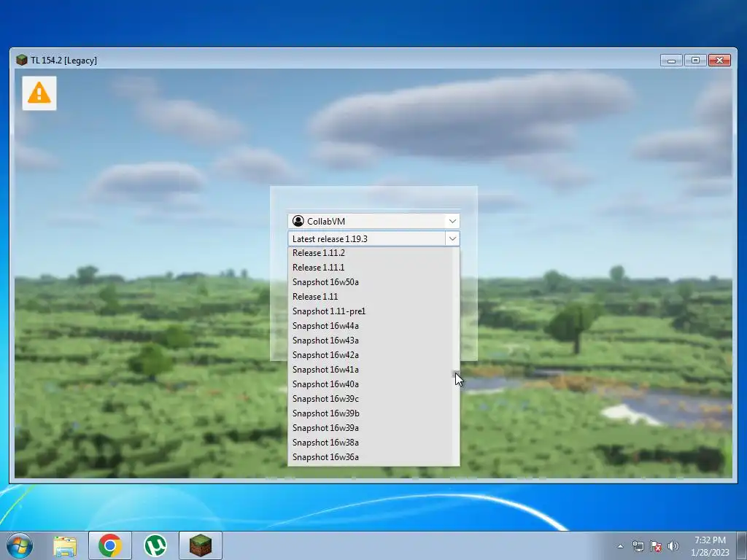Close the TL 154.2 Legacy window
The width and height of the screenshot is (747, 560).
click(719, 61)
